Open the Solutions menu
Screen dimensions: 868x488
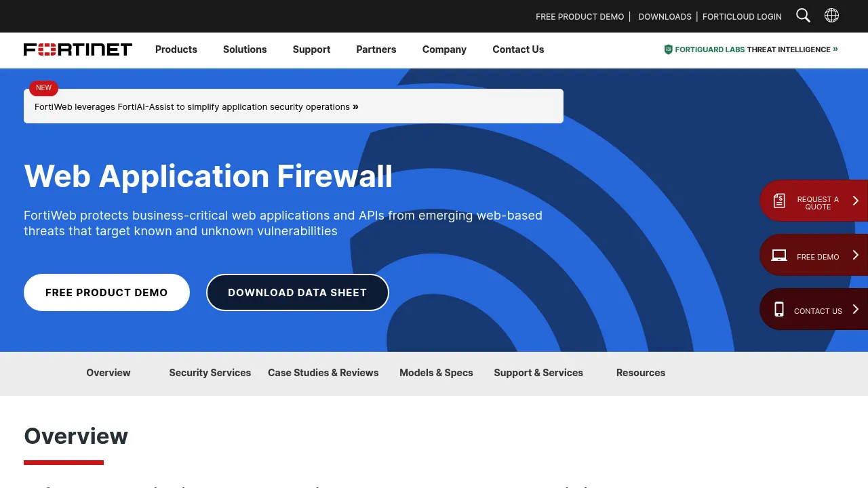[x=245, y=49]
